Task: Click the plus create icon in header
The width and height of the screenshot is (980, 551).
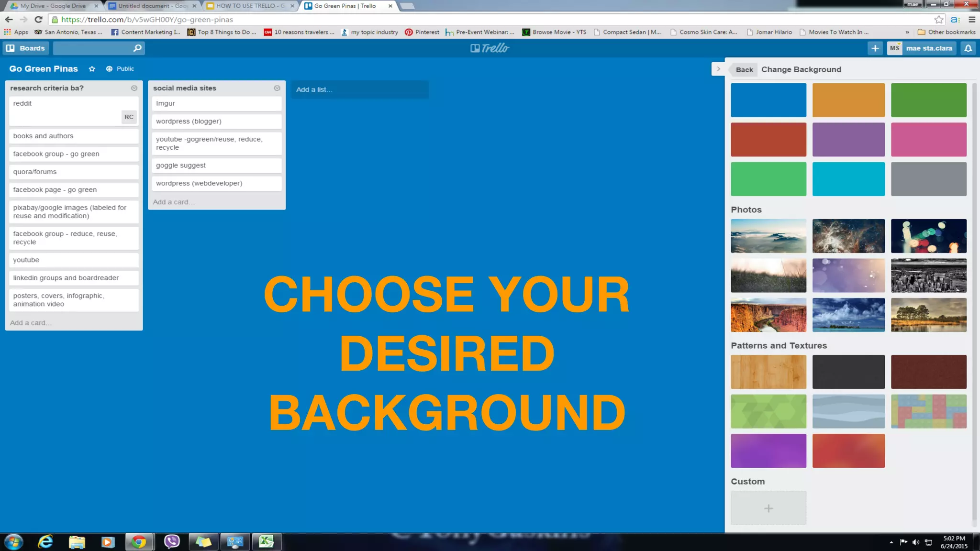Action: point(875,48)
